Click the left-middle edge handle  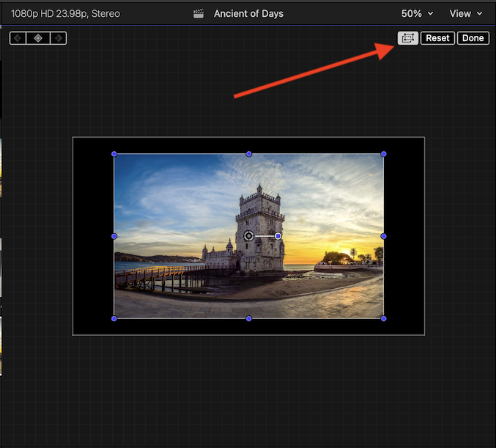click(114, 236)
